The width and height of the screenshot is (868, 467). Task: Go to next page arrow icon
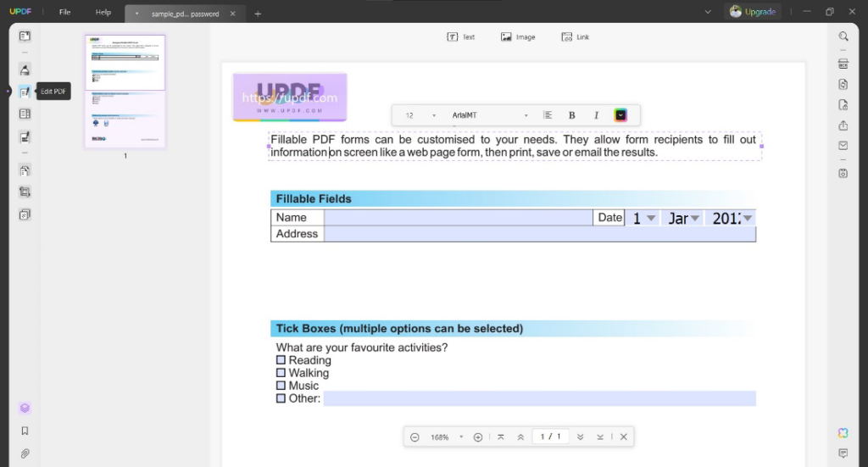click(x=580, y=437)
